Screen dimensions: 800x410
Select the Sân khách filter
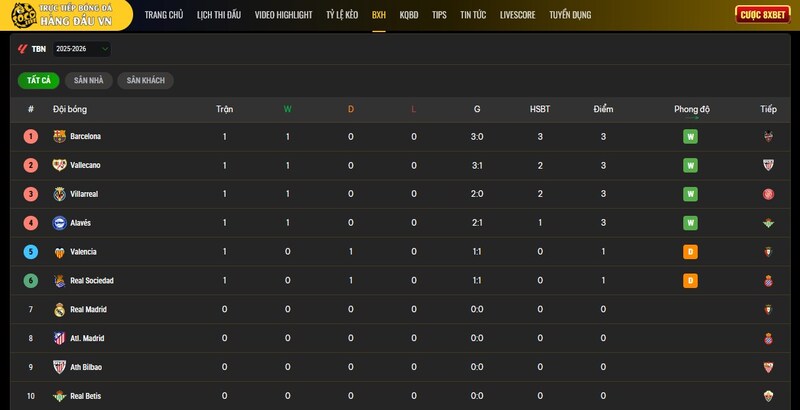tap(145, 81)
